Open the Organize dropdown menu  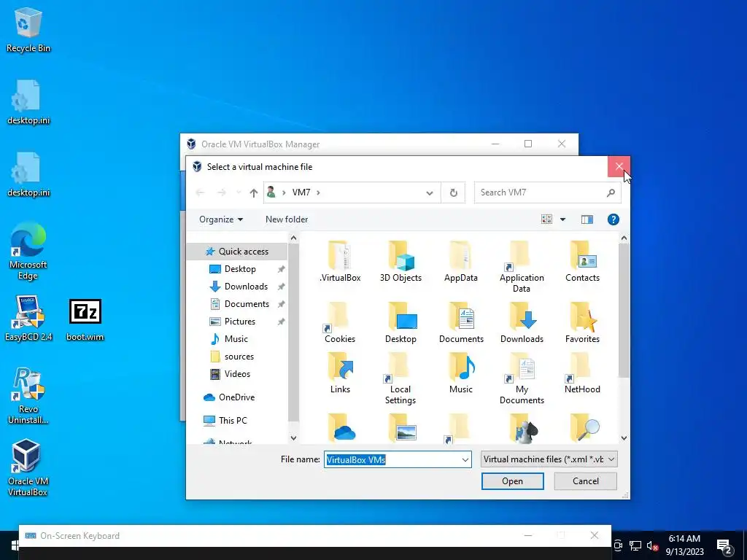221,219
